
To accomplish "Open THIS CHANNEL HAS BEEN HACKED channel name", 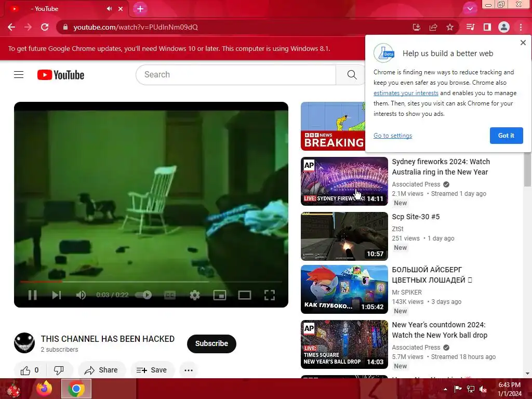I will pyautogui.click(x=108, y=339).
